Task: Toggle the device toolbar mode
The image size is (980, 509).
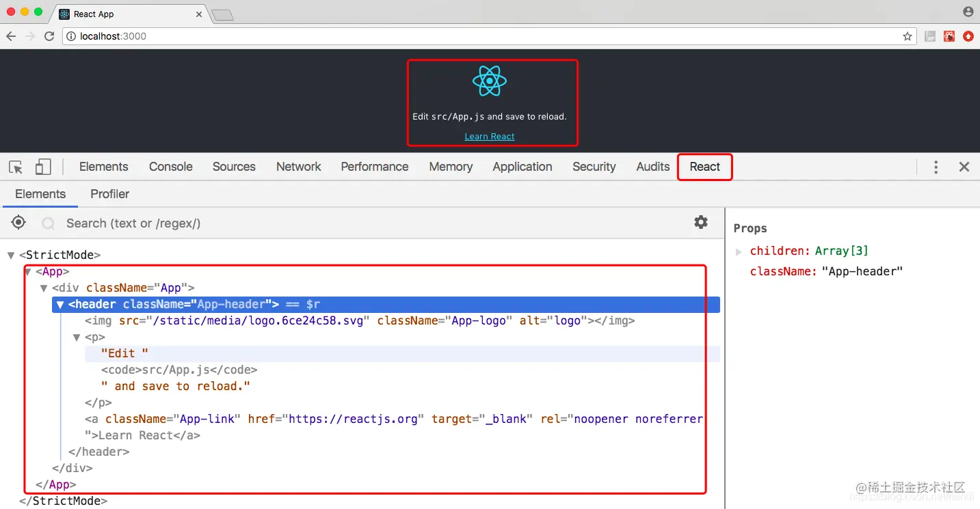Action: pos(43,167)
